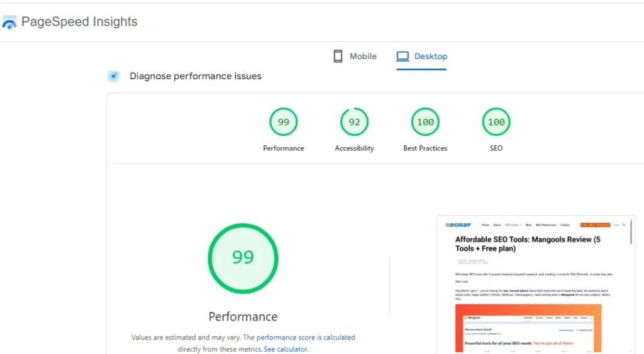Jump to Best Practices score gauge 100
644x354 pixels.
click(425, 122)
